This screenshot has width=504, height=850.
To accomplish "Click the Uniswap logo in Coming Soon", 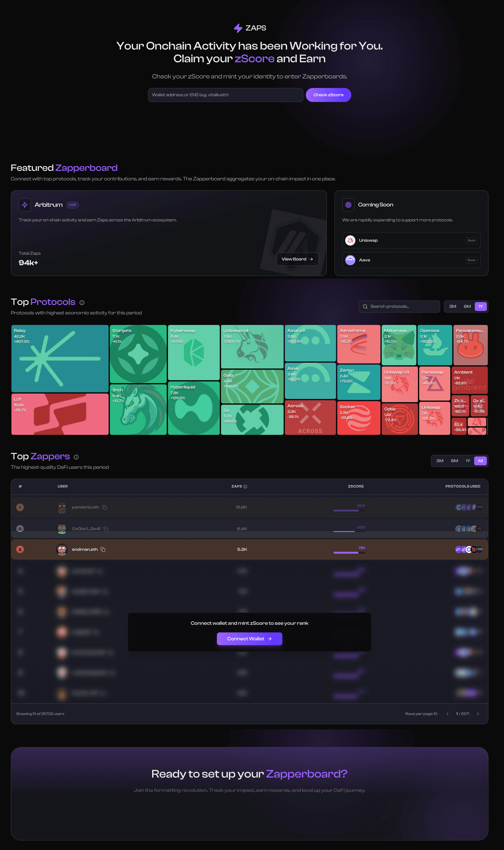I will [350, 240].
